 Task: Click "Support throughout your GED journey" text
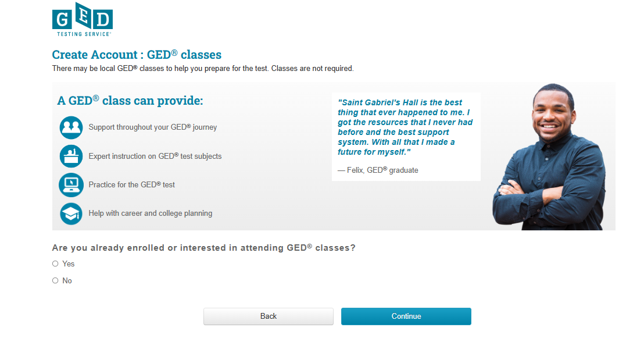pos(153,127)
